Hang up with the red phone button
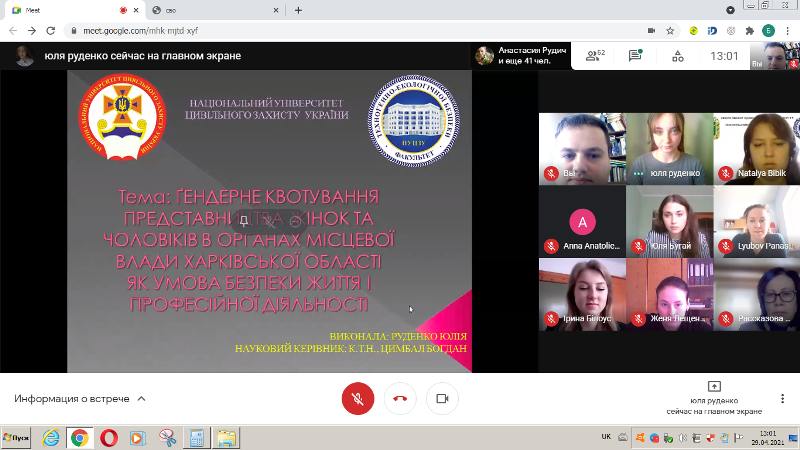Viewport: 800px width, 450px height. (400, 398)
